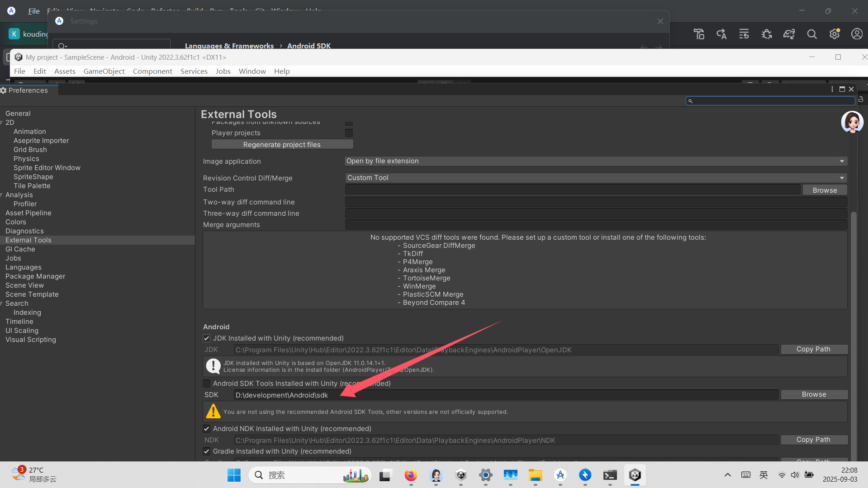Click the Windows taskbar search box
868x488 pixels.
pos(310,475)
